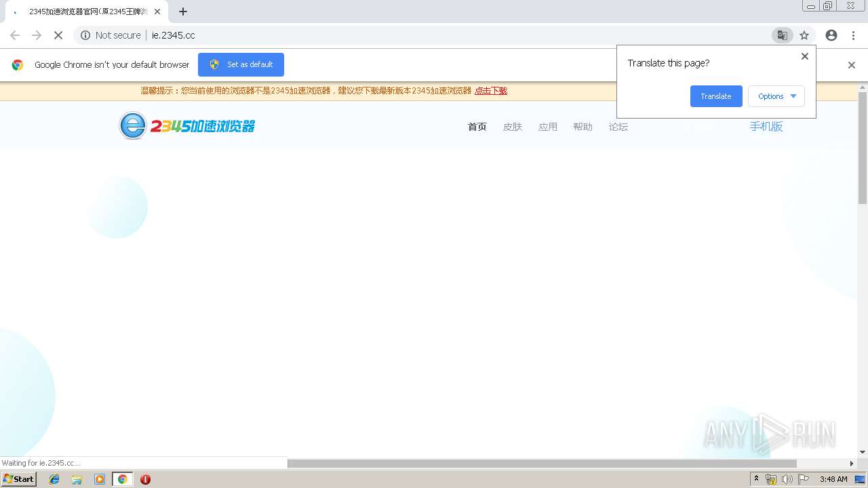Click the Chrome logo in infobar

click(x=18, y=65)
